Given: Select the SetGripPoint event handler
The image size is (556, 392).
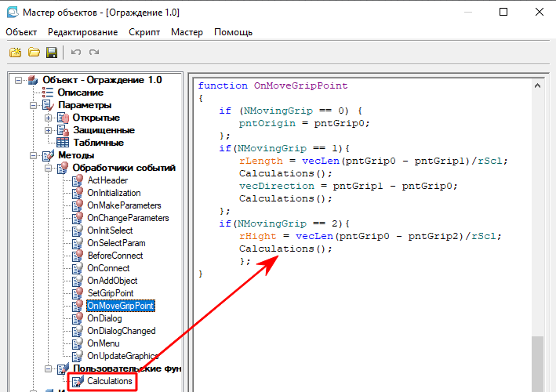Looking at the screenshot, I should (x=111, y=293).
